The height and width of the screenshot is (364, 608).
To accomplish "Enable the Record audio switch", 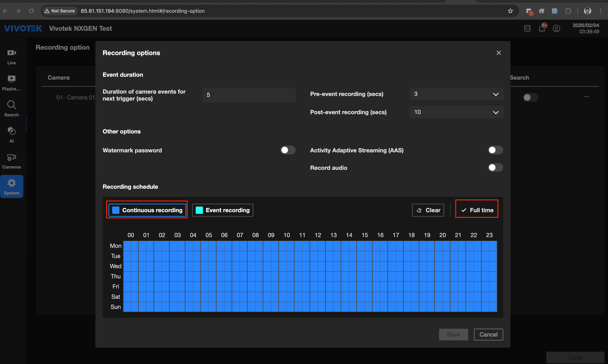I will (x=495, y=167).
